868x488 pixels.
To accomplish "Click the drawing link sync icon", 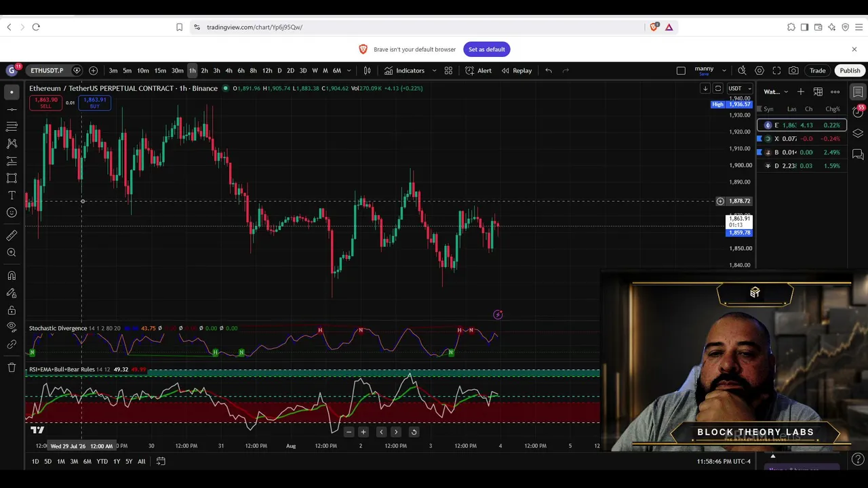I will coord(12,344).
